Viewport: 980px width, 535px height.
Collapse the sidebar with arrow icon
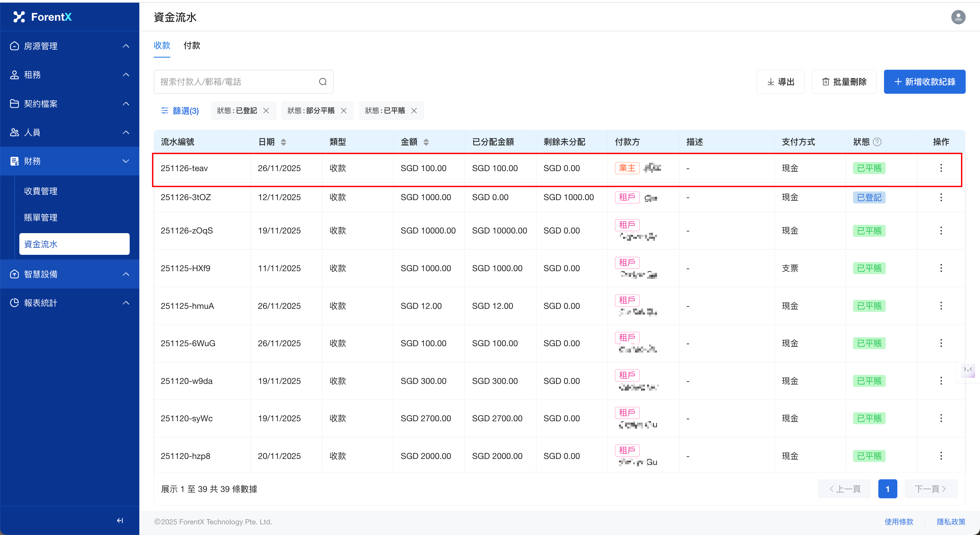120,520
